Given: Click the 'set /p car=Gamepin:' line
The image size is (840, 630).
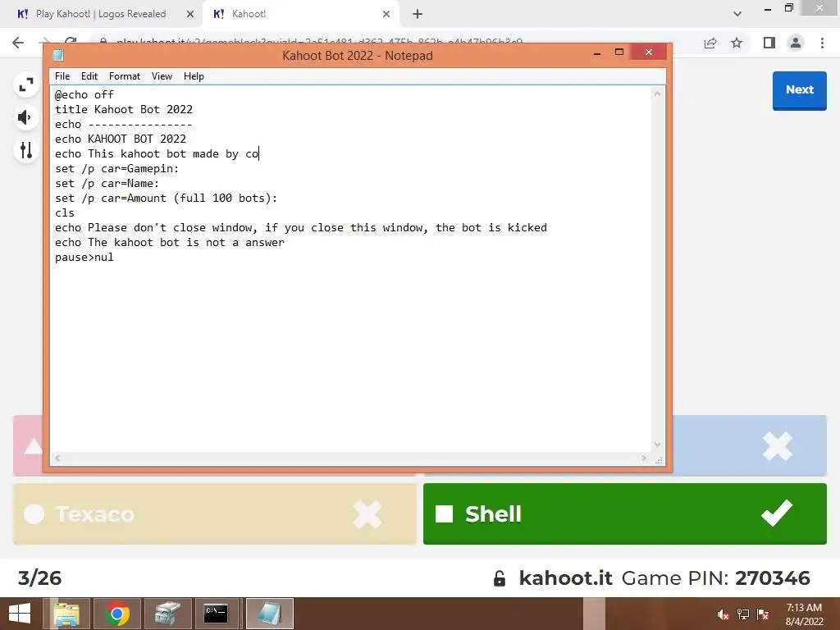Looking at the screenshot, I should 116,169.
